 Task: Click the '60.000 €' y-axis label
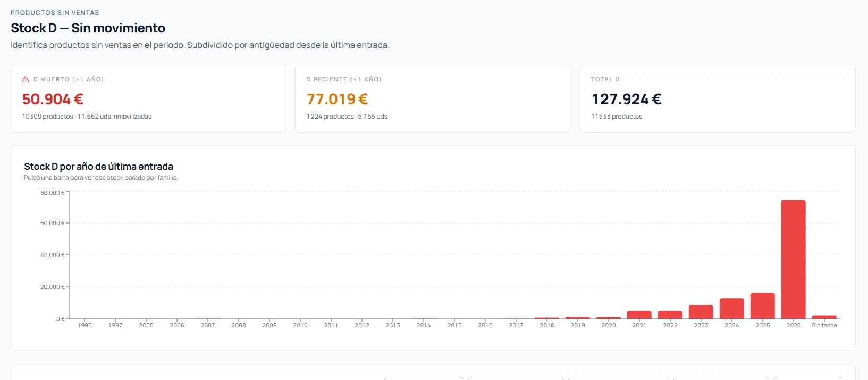[x=52, y=223]
